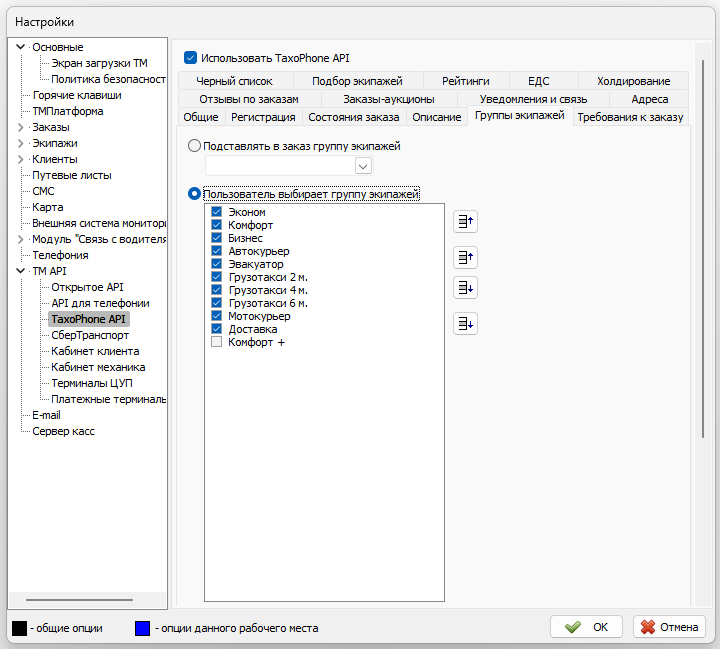Viewport: 720px width, 649px height.
Task: Select 'Подставлять в заказ группу экипажей' radio button
Action: coord(194,146)
